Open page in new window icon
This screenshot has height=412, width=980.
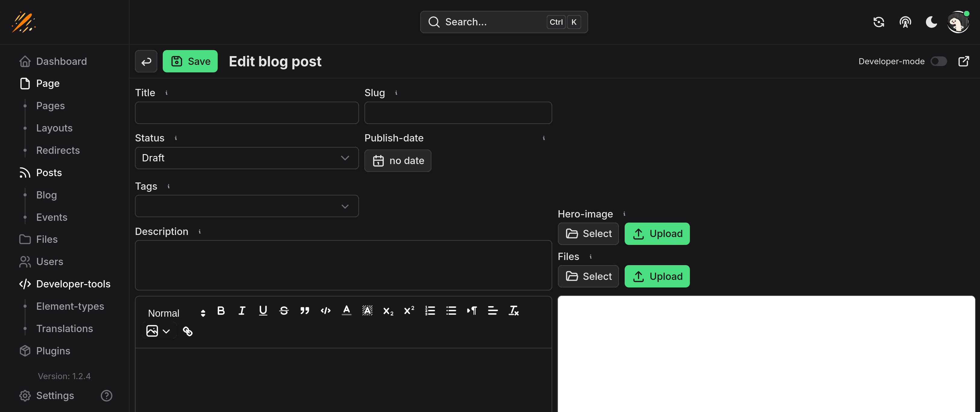click(963, 61)
